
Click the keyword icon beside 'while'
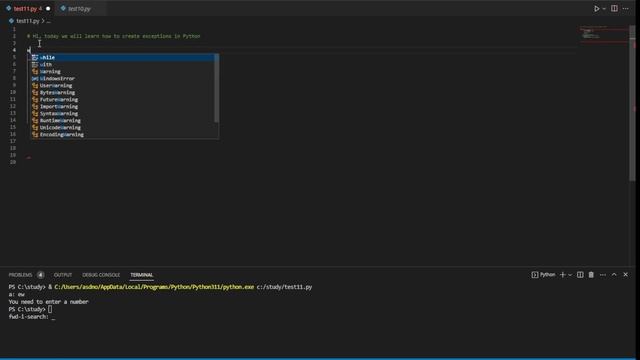35,58
